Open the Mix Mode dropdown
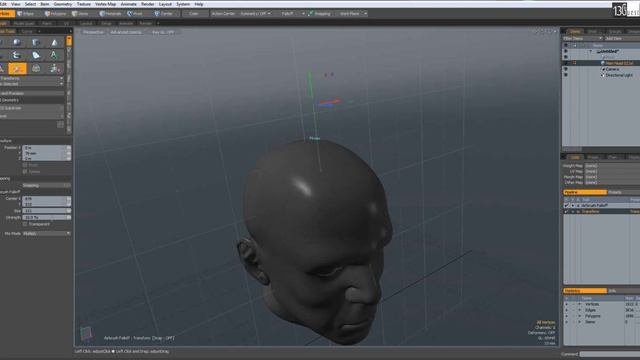640x360 pixels. (47, 233)
